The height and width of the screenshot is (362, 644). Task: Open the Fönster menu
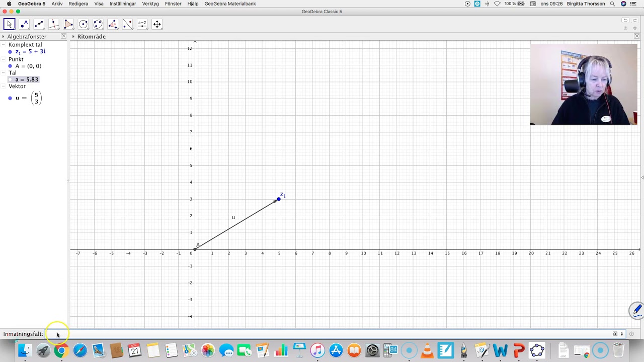point(173,4)
